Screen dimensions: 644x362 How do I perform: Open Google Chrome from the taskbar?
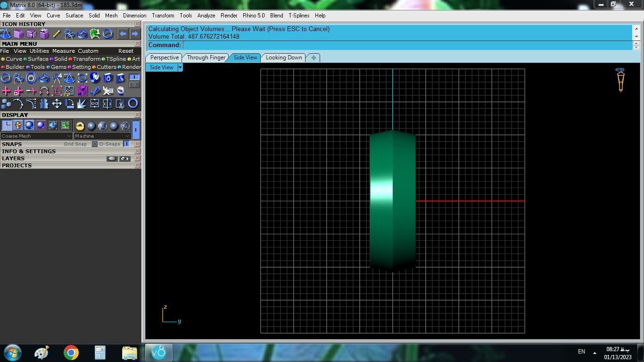coord(71,353)
